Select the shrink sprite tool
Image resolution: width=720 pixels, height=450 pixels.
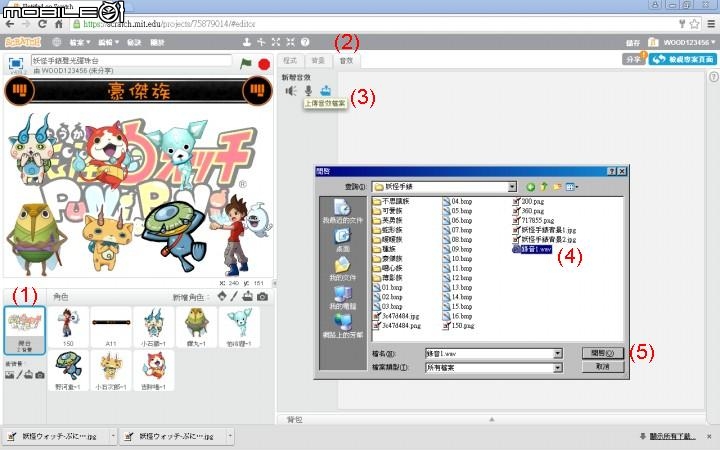(291, 42)
